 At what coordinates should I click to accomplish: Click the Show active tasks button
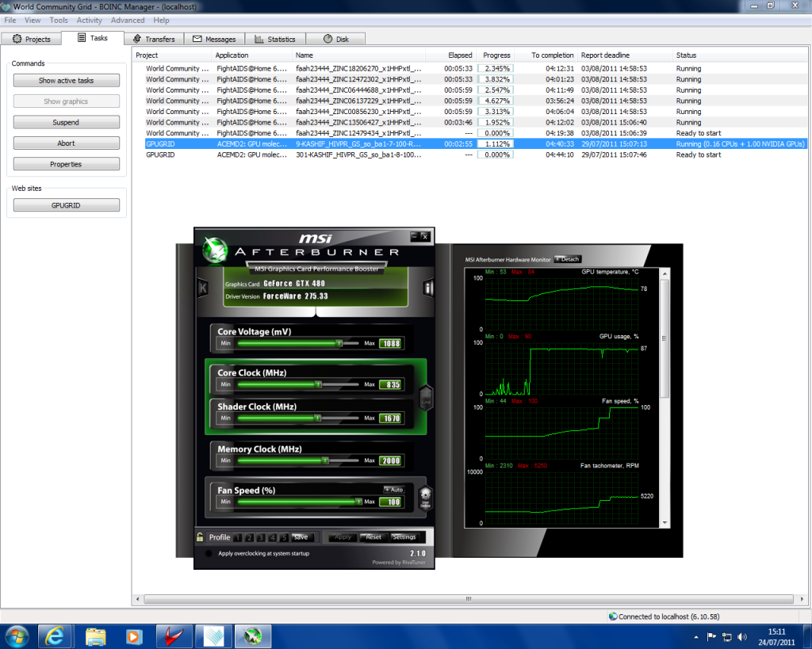67,80
